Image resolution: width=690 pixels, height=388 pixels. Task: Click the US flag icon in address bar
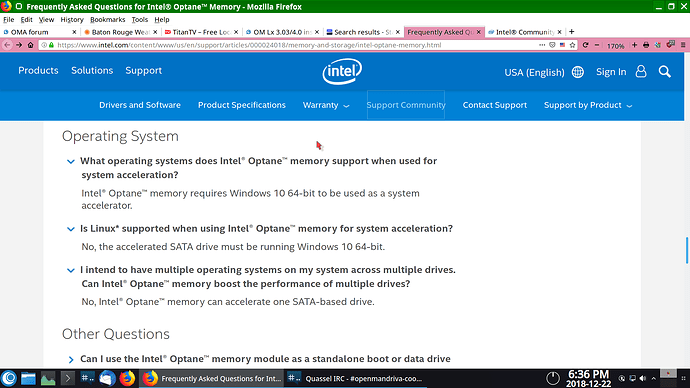[x=562, y=45]
